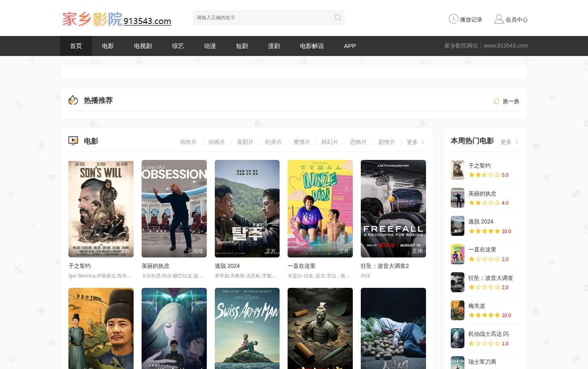Screen dimensions: 588x369
Task: Filter movies by 爱情片
Action: (302, 142)
